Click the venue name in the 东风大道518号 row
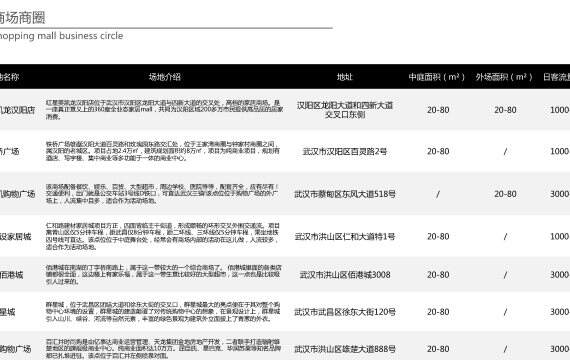The height and width of the screenshot is (360, 570). click(17, 194)
